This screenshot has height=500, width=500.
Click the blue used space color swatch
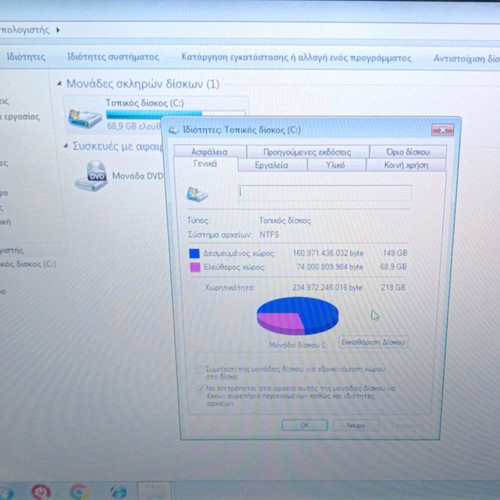(194, 253)
